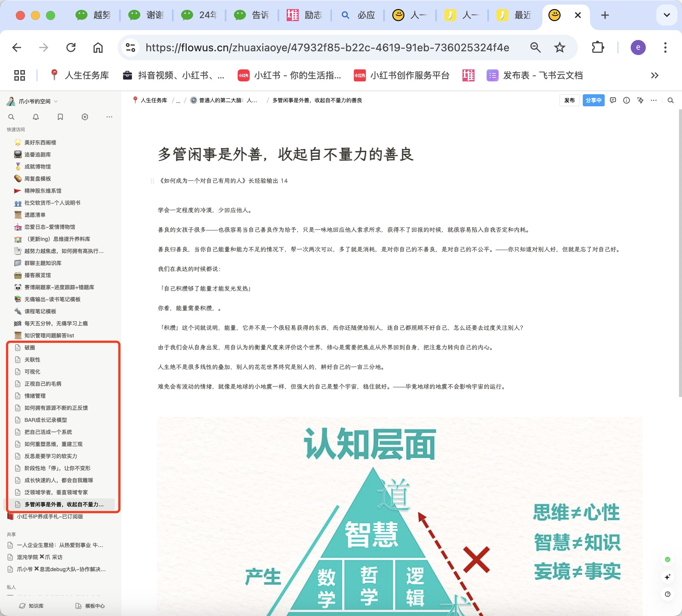Expand collapsed breadcrumb ellipsis
682x616 pixels.
(178, 100)
